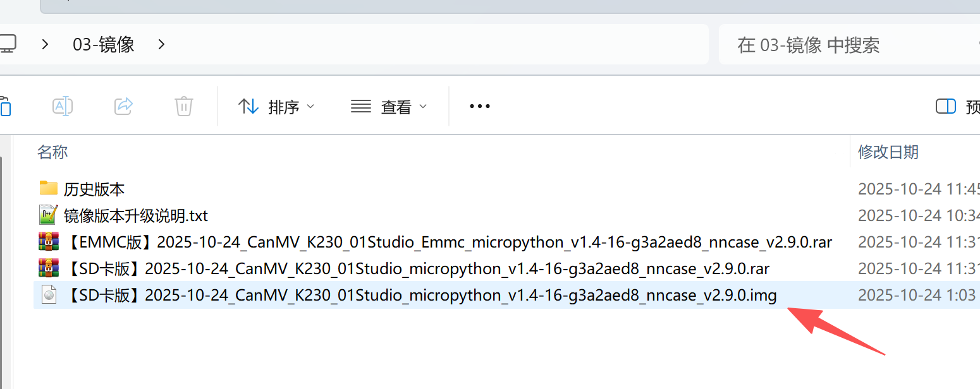Viewport: 980px width, 389px height.
Task: Click the disc image icon of the .img file
Action: (49, 295)
